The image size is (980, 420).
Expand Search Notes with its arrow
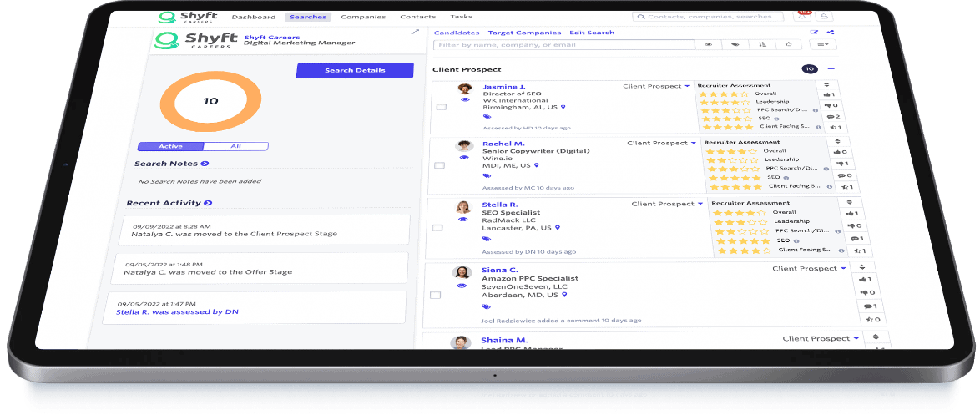(x=205, y=164)
